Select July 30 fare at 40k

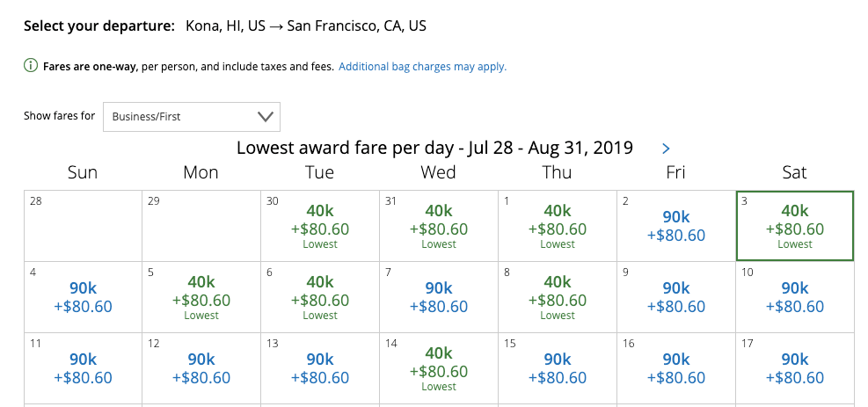click(x=320, y=226)
